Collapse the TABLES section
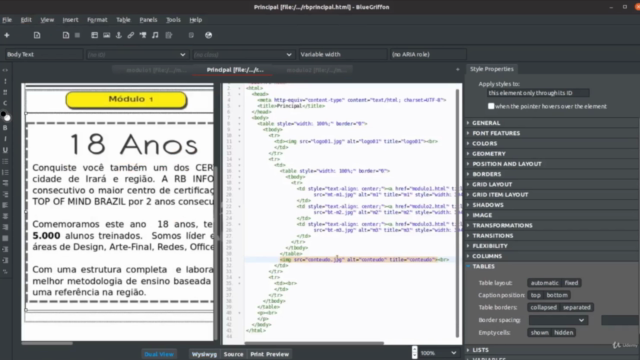 pyautogui.click(x=483, y=266)
